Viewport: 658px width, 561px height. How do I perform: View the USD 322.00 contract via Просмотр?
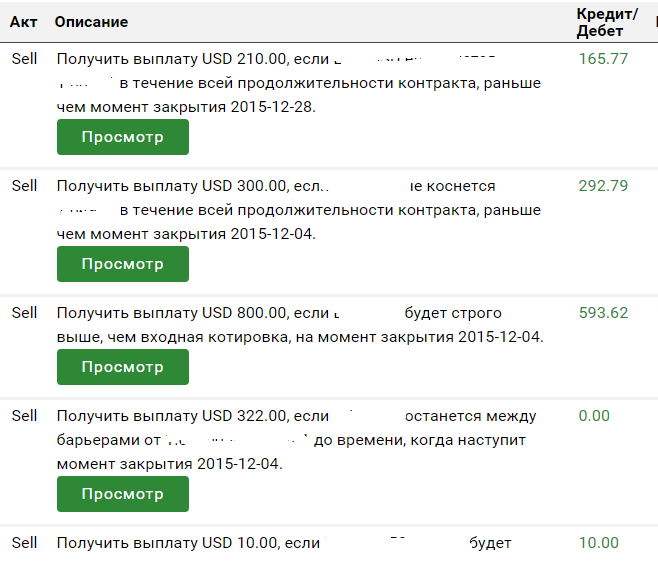(122, 494)
